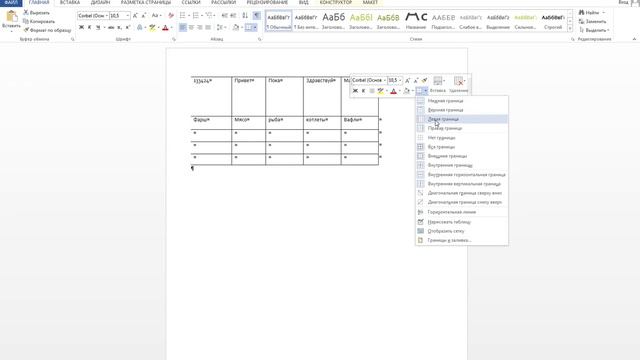Open mini toolbar font size box
Viewport: 640px width, 360px height.
coord(394,80)
